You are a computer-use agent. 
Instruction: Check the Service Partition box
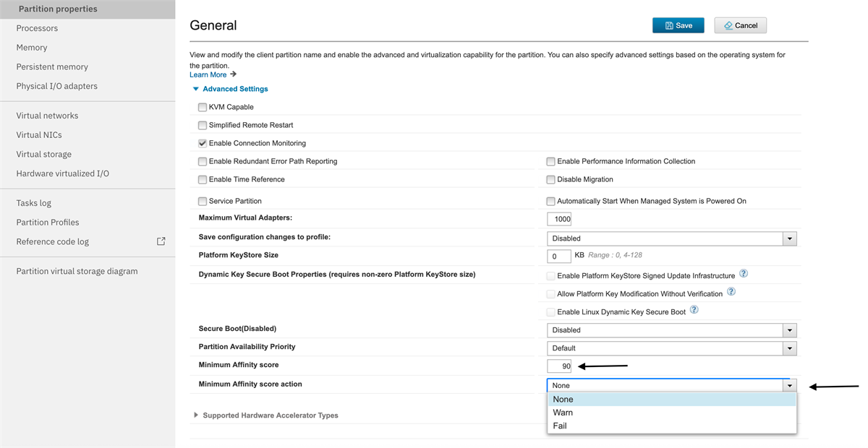click(x=203, y=201)
